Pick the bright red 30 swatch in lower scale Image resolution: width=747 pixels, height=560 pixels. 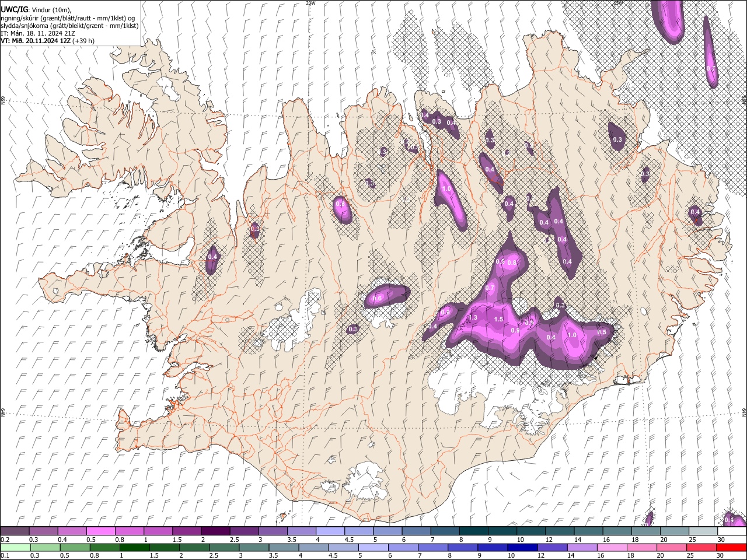(731, 547)
